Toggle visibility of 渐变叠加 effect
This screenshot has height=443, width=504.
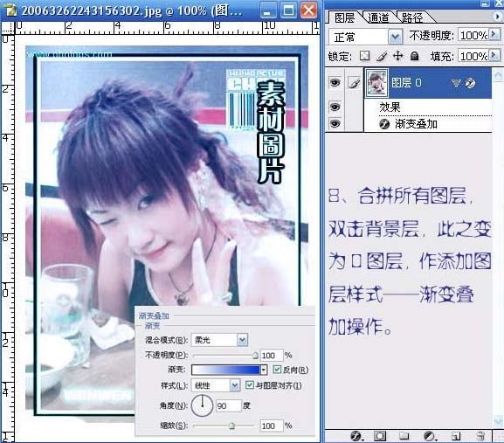click(335, 123)
